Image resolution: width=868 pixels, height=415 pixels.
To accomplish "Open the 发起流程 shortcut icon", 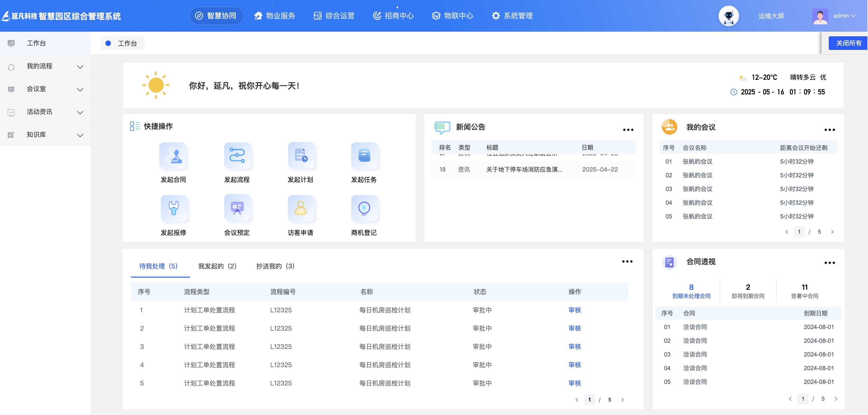I will (x=237, y=156).
